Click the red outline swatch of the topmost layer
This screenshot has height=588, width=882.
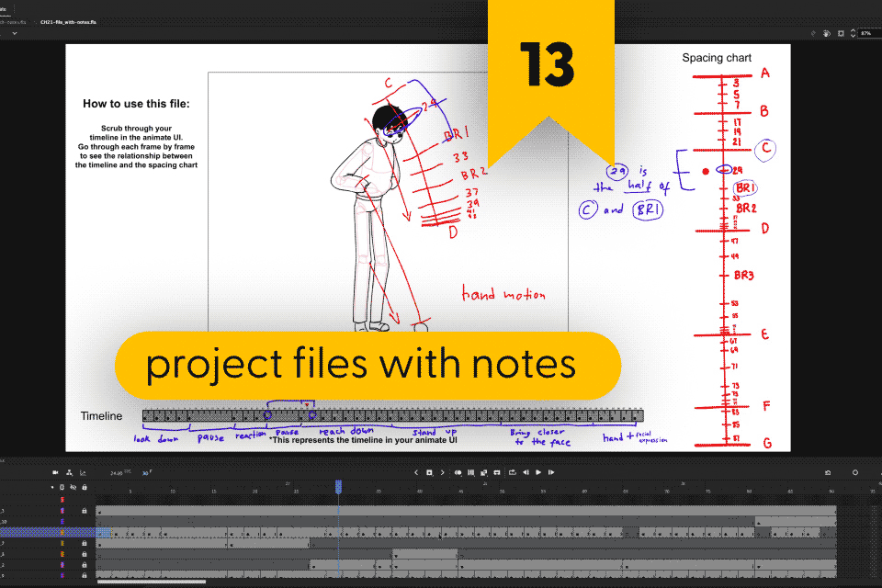pos(62,500)
